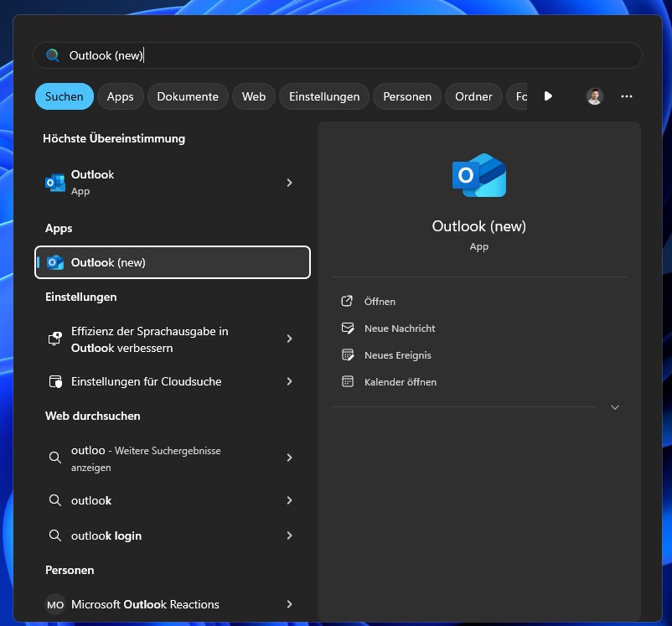Click the large Outlook (new) app icon
This screenshot has width=672, height=626.
tap(478, 175)
